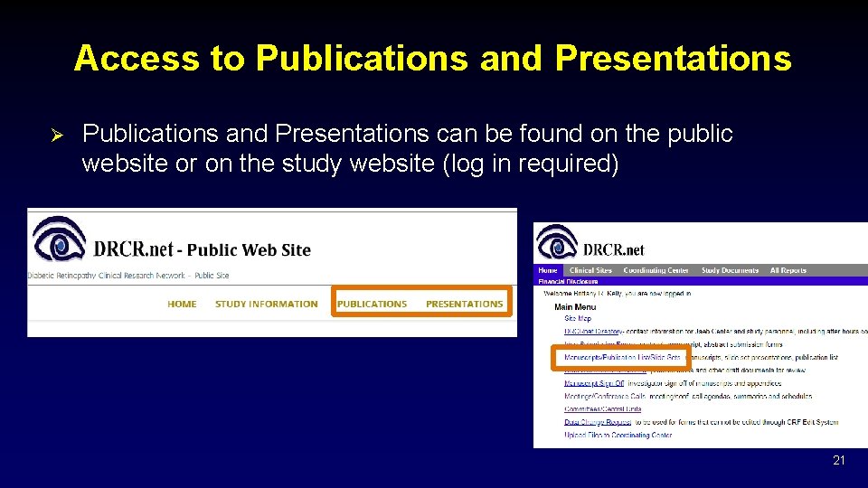Open the Meetings/Conference Calls link
This screenshot has height=488, width=868.
[x=605, y=396]
